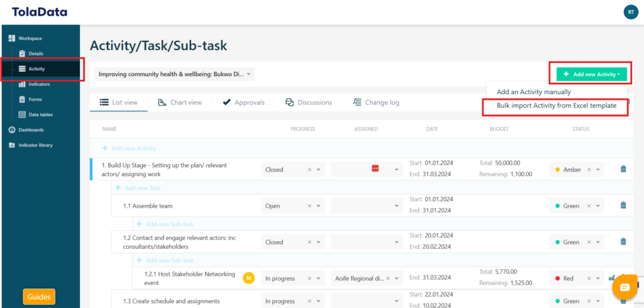Select Bulk import Activity from Excel template
The height and width of the screenshot is (308, 644).
[556, 106]
